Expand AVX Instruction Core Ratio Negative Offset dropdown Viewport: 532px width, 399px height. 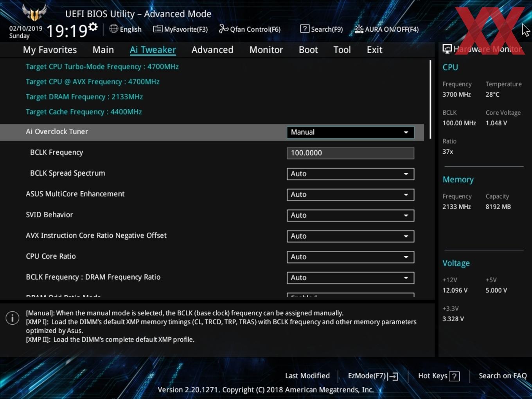[x=350, y=236]
